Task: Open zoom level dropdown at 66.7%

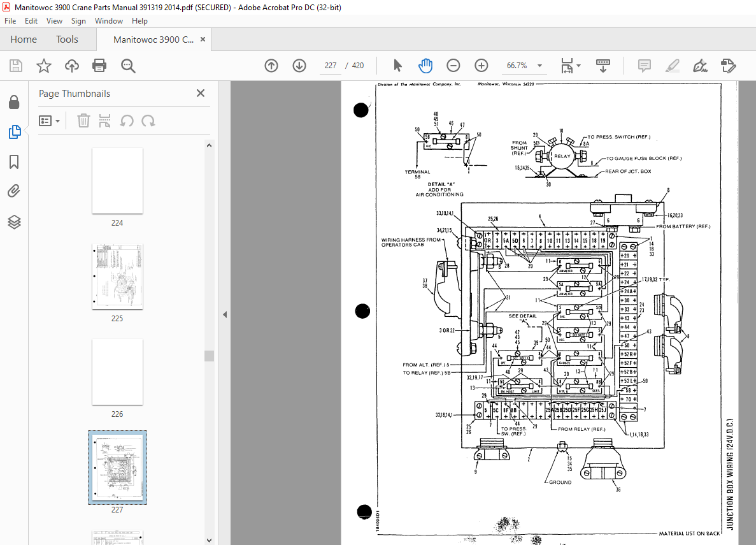Action: pos(539,66)
